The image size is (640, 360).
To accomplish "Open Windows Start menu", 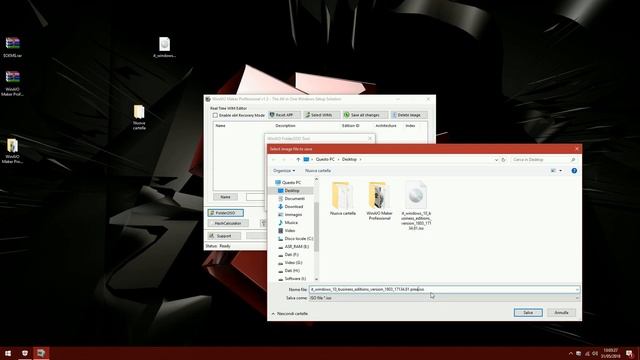I will click(x=8, y=353).
